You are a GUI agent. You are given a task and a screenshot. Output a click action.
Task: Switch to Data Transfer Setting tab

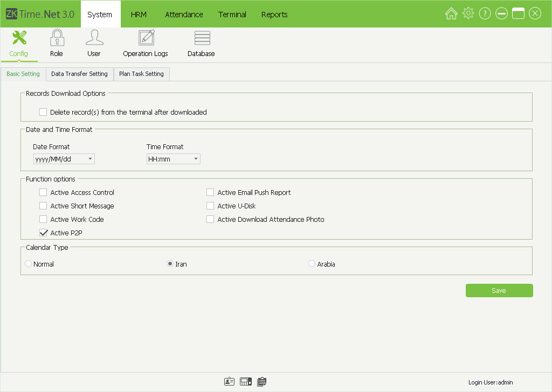(x=79, y=74)
